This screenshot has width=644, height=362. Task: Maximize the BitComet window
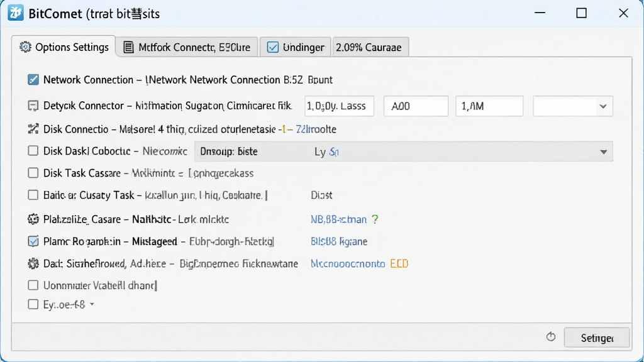(x=581, y=13)
